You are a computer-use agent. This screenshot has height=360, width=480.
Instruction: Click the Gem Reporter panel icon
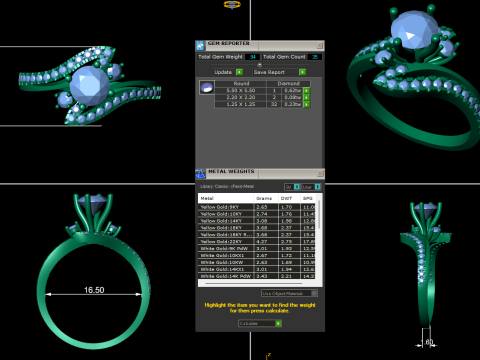(x=200, y=45)
